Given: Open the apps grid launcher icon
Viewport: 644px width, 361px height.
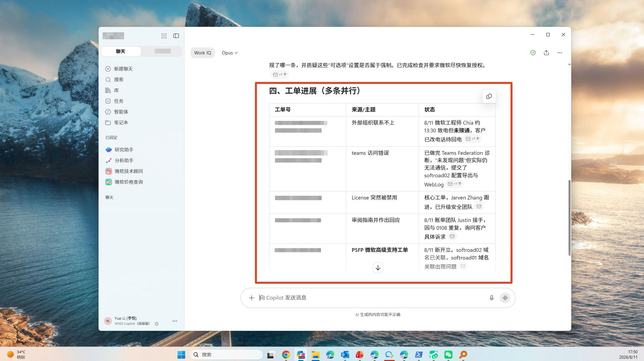Looking at the screenshot, I should click(x=164, y=36).
